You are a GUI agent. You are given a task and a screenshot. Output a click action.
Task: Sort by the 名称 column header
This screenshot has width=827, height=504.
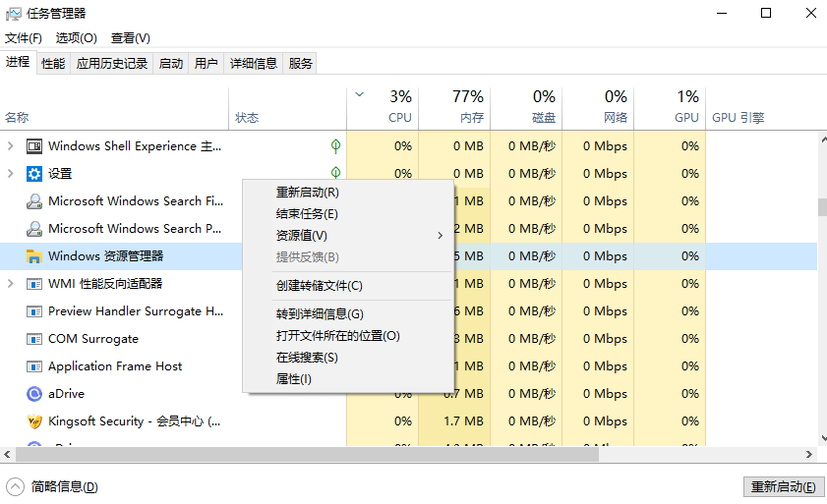click(114, 108)
